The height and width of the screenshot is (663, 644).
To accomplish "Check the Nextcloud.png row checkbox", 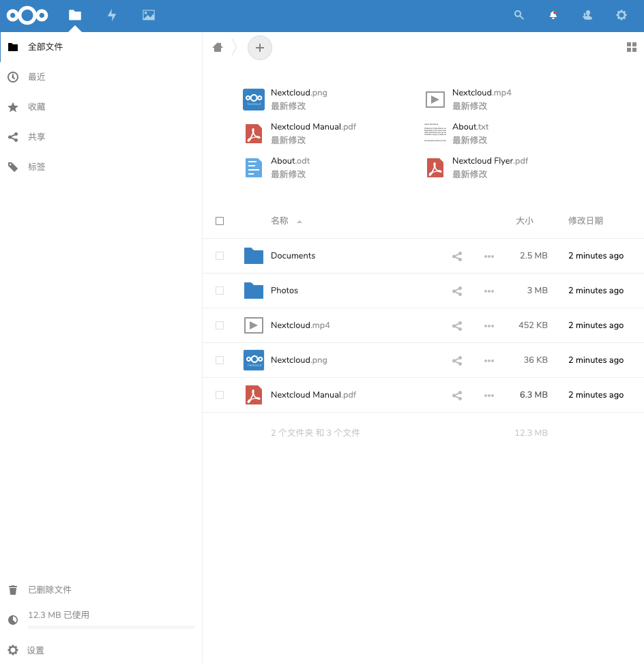I will [220, 360].
